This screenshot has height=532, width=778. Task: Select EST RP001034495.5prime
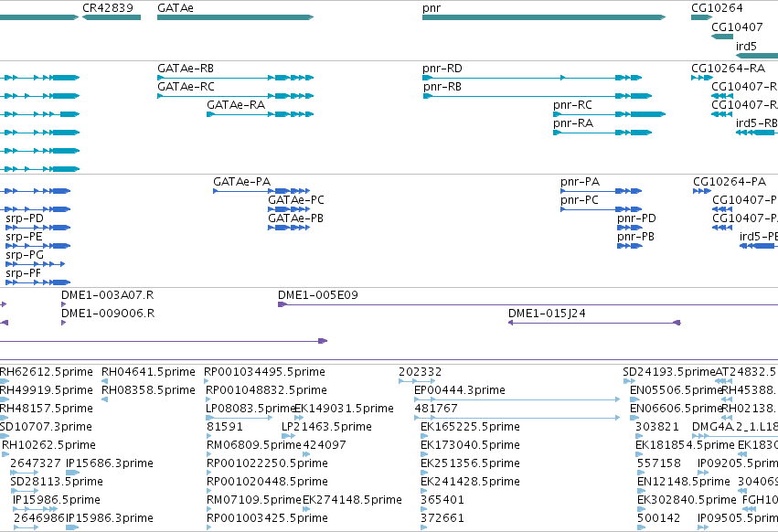coord(264,372)
